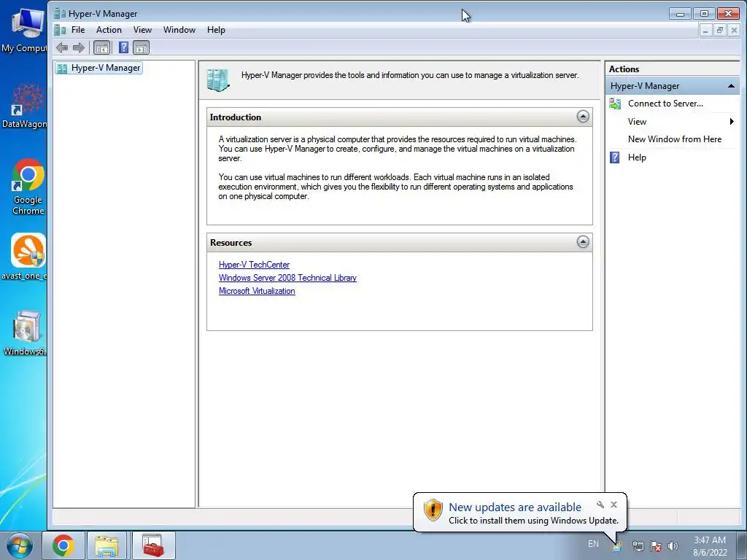The height and width of the screenshot is (560, 747).
Task: Click Help text in the Actions pane
Action: click(x=637, y=157)
